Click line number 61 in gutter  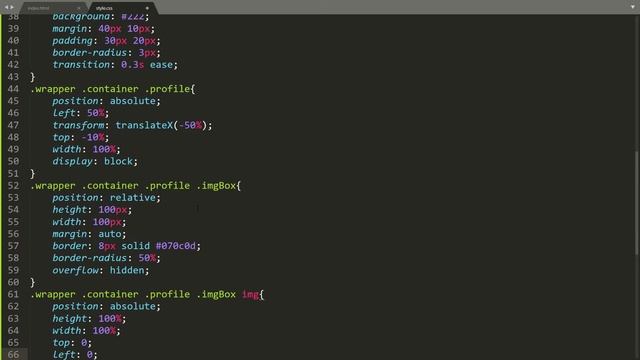(13, 294)
